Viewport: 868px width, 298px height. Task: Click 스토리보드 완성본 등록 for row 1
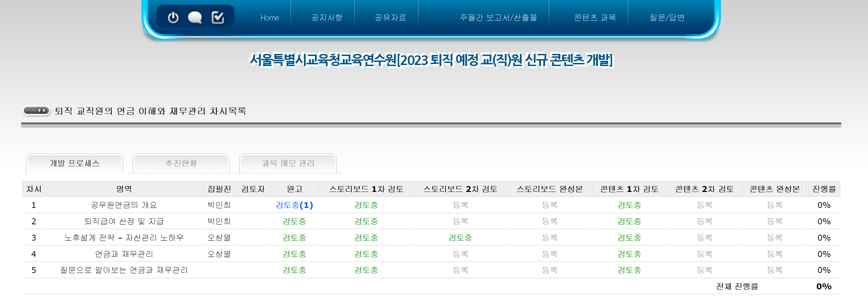[550, 205]
